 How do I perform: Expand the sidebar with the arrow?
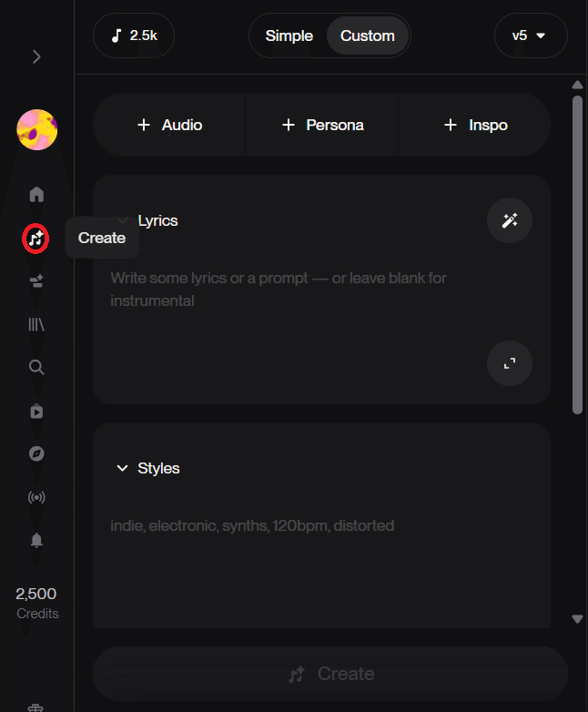point(36,56)
